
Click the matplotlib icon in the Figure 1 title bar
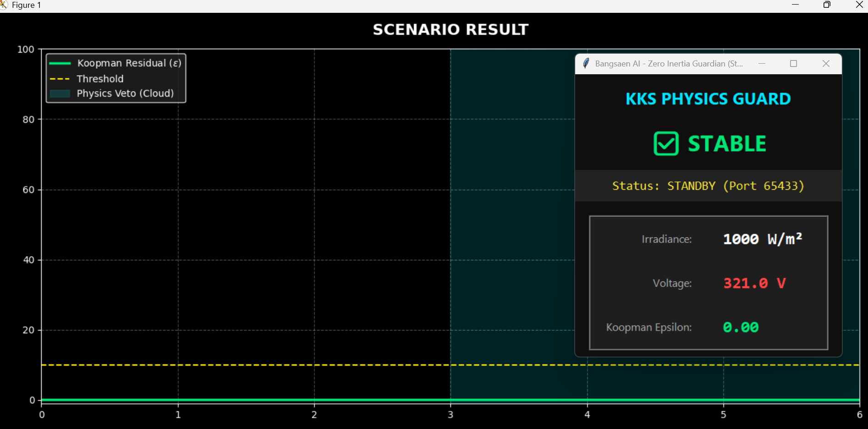(5, 5)
